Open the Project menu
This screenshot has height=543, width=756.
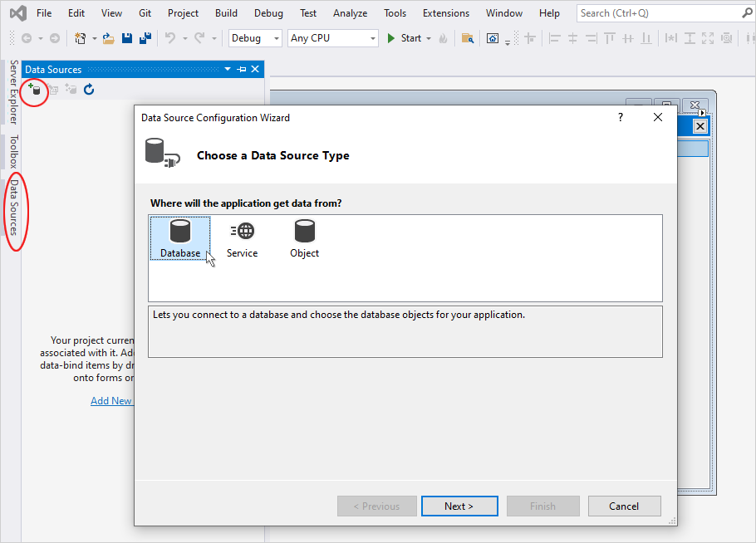pos(183,13)
